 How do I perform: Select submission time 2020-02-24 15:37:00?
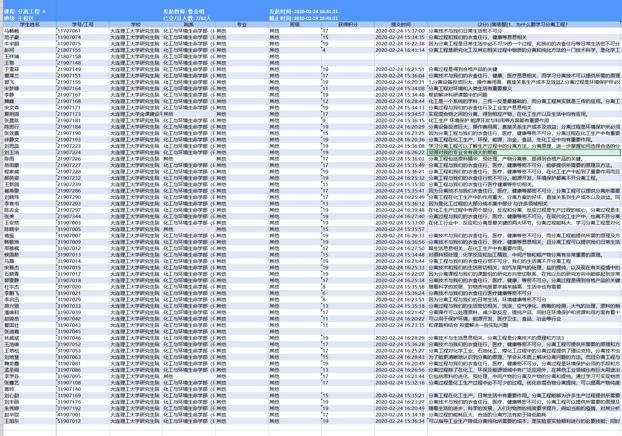[401, 31]
